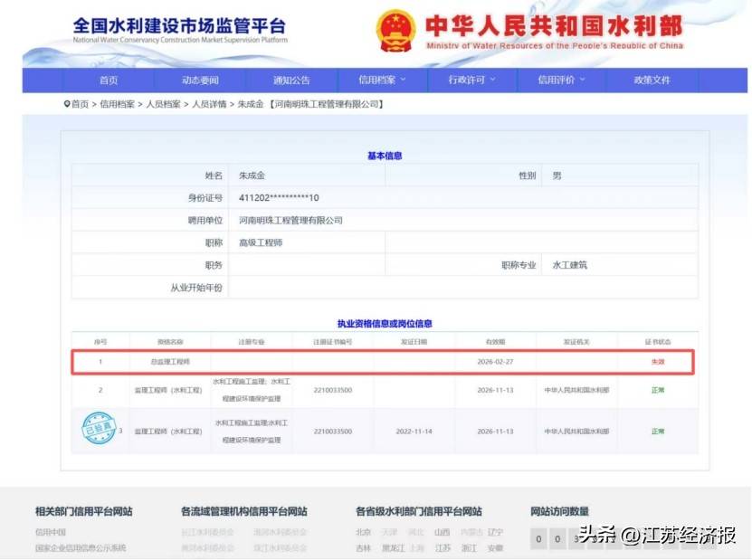Open the 安徽 provincial platform link
This screenshot has height=560, width=752.
click(495, 547)
